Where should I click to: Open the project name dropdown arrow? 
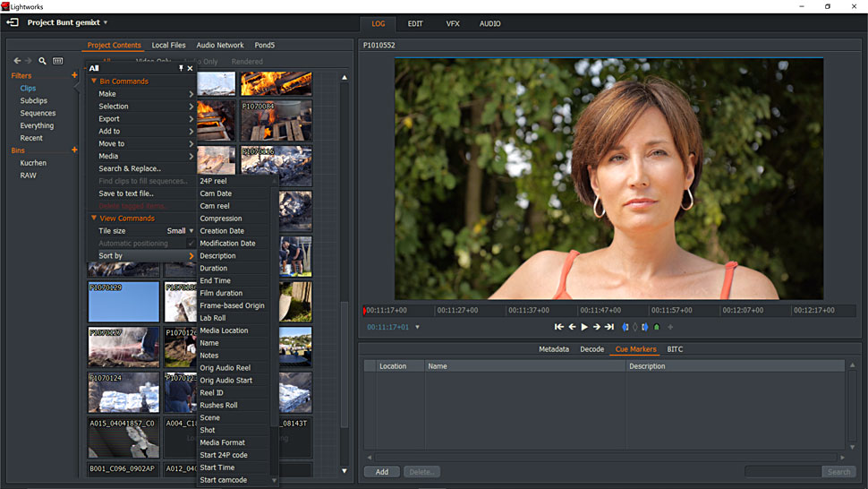106,23
